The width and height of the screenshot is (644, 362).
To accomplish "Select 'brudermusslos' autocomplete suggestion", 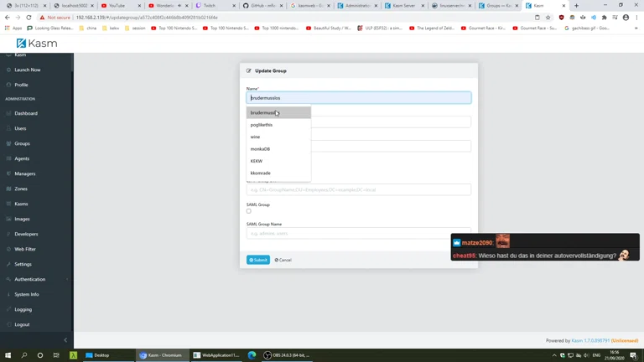I will click(x=278, y=112).
